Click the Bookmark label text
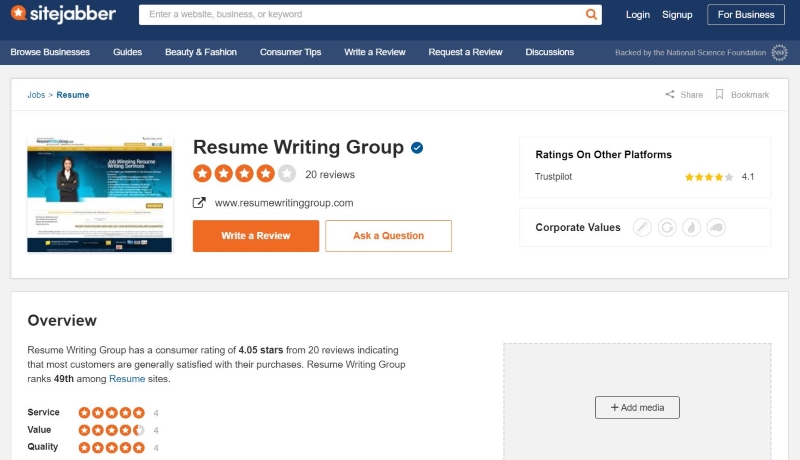The width and height of the screenshot is (800, 460). pyautogui.click(x=750, y=95)
